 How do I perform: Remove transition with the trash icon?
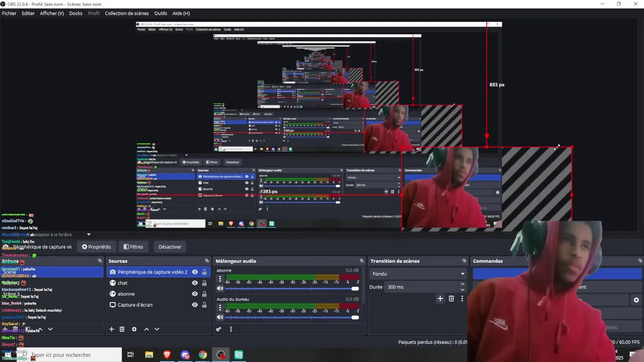click(451, 299)
